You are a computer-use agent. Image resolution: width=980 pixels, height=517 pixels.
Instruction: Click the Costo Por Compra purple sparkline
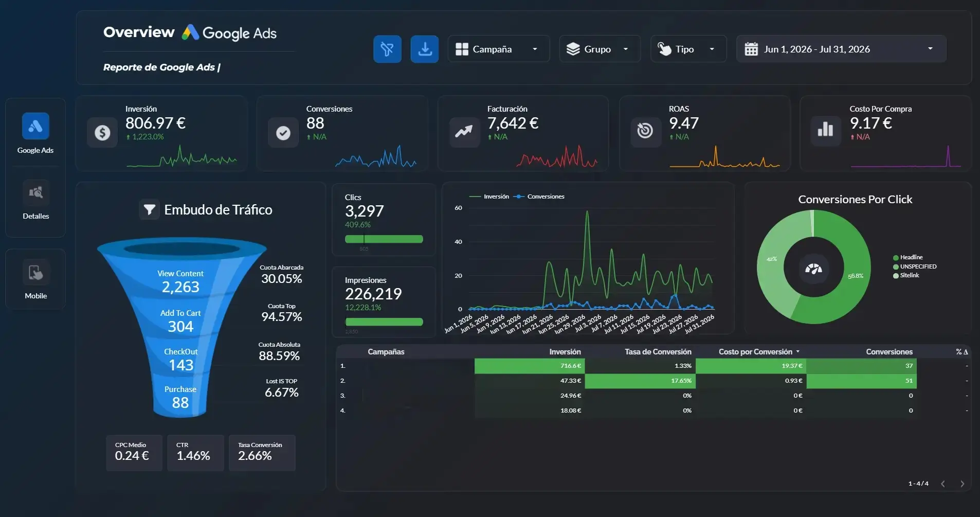pos(905,156)
